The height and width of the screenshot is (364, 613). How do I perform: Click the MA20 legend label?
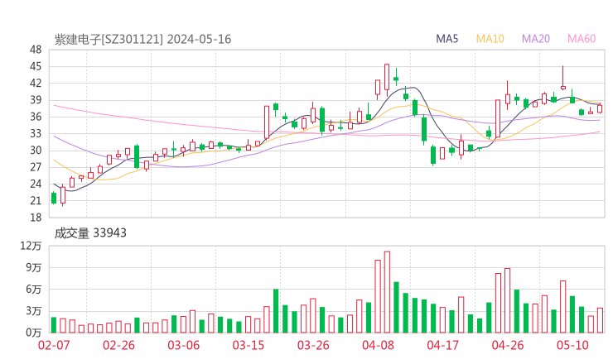tap(536, 39)
